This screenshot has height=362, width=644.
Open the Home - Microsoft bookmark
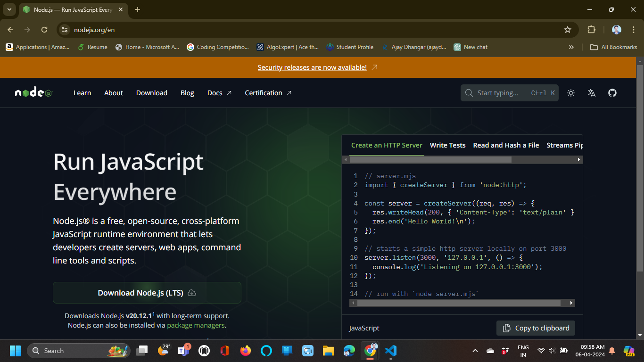pyautogui.click(x=147, y=47)
